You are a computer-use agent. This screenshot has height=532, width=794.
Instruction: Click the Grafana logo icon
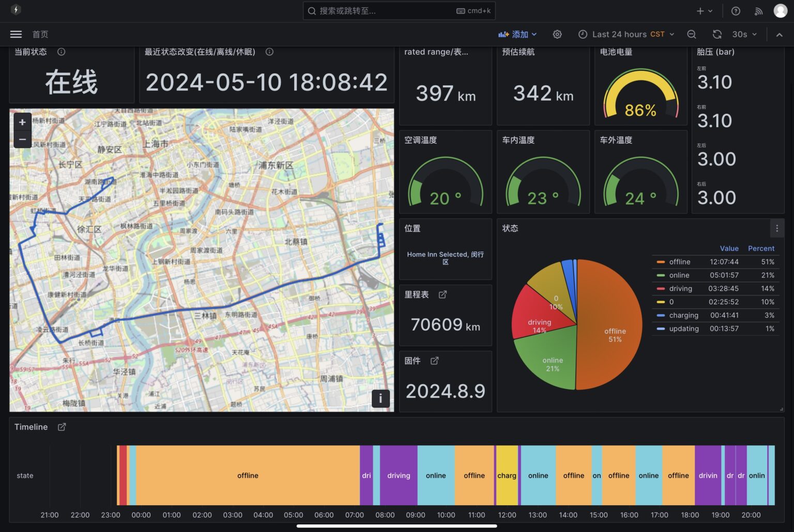click(x=16, y=10)
